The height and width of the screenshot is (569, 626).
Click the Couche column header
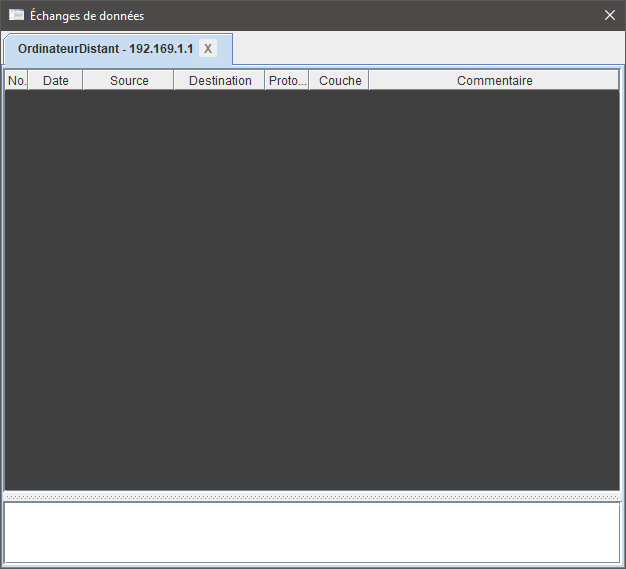340,80
